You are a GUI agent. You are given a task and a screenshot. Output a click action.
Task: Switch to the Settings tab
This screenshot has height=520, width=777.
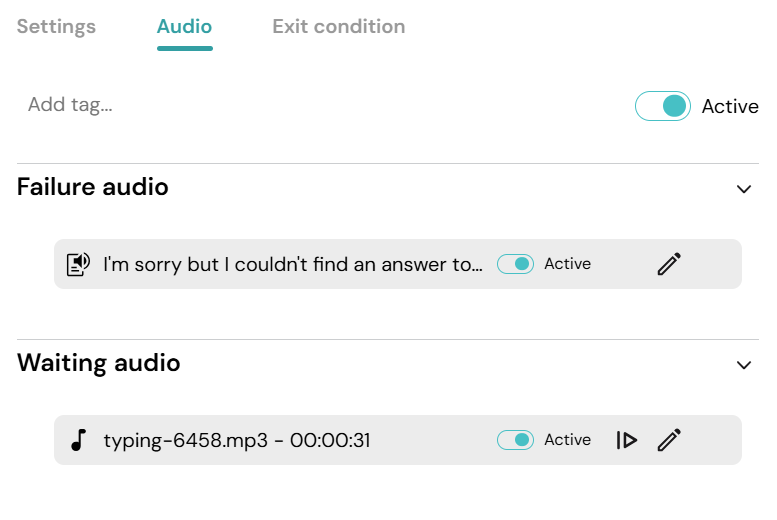(56, 27)
